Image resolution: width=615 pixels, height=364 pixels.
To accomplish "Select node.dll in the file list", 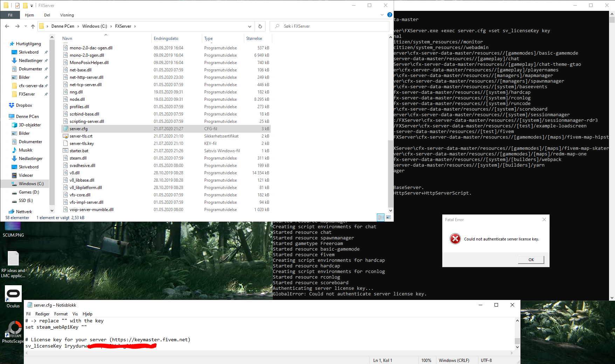I will [x=77, y=99].
